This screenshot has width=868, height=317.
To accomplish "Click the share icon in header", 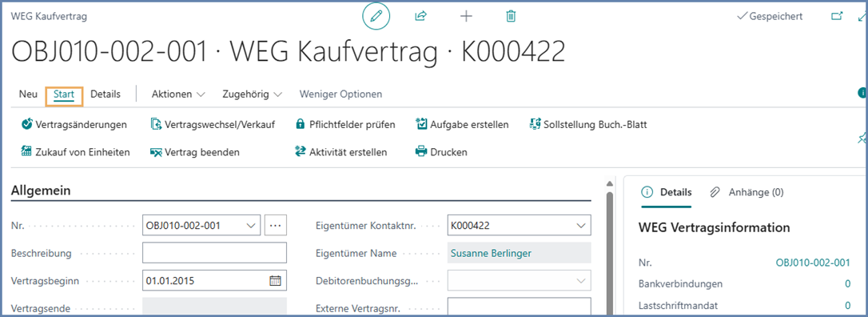I will [x=420, y=17].
